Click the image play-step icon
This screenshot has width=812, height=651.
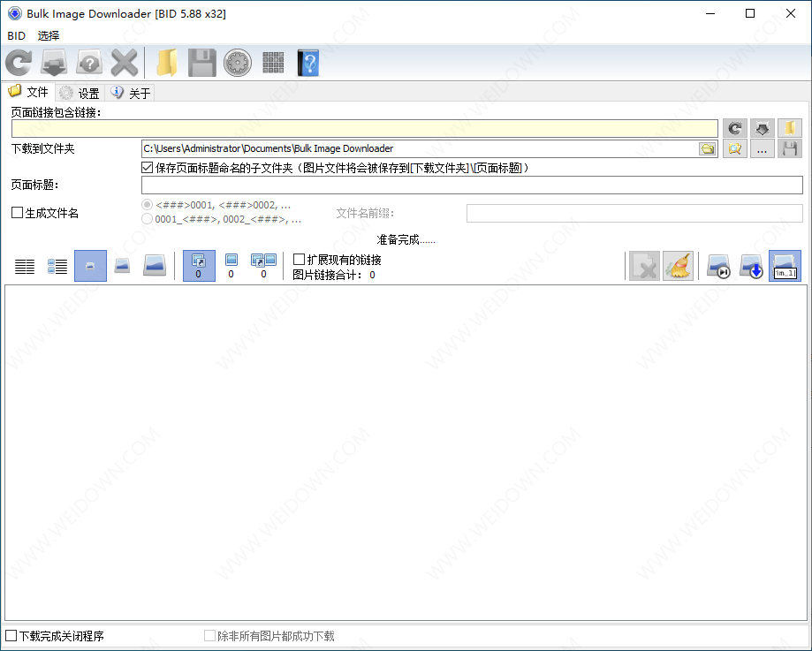coord(719,266)
